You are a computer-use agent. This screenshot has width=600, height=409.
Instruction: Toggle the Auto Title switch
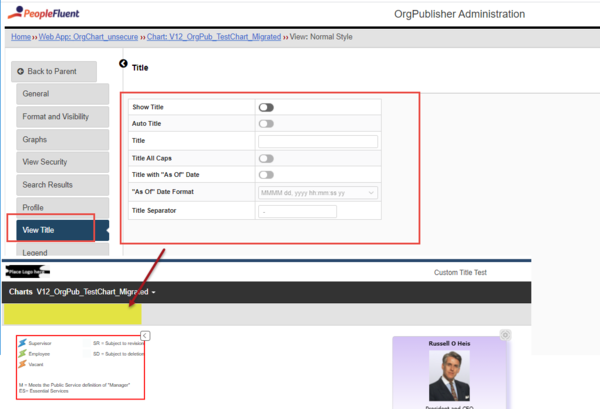pos(266,124)
